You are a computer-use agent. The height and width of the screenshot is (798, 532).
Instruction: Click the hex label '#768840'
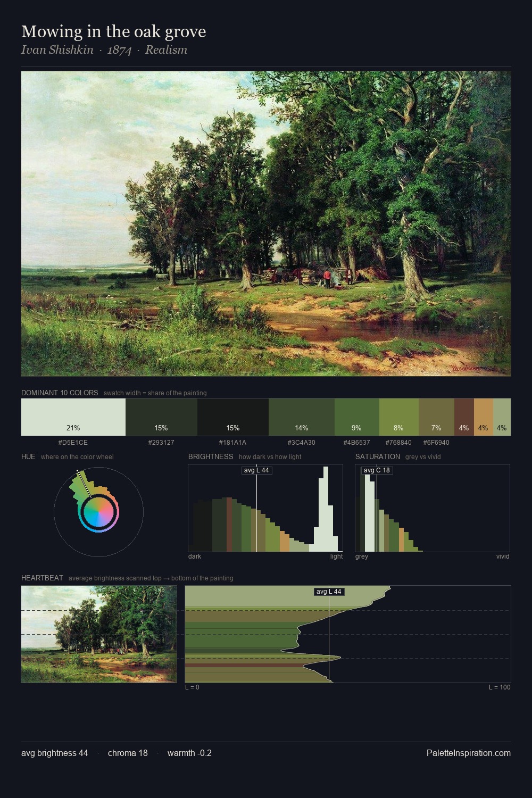coord(398,443)
